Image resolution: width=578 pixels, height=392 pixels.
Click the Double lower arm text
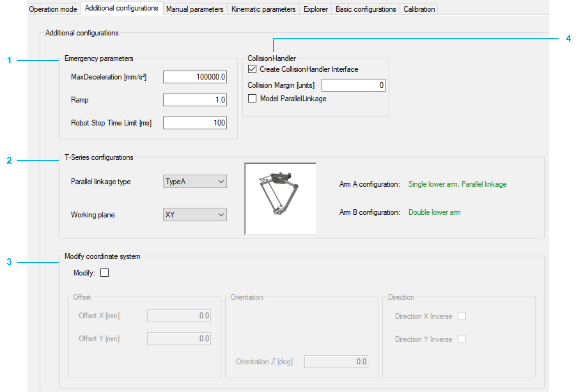[434, 212]
